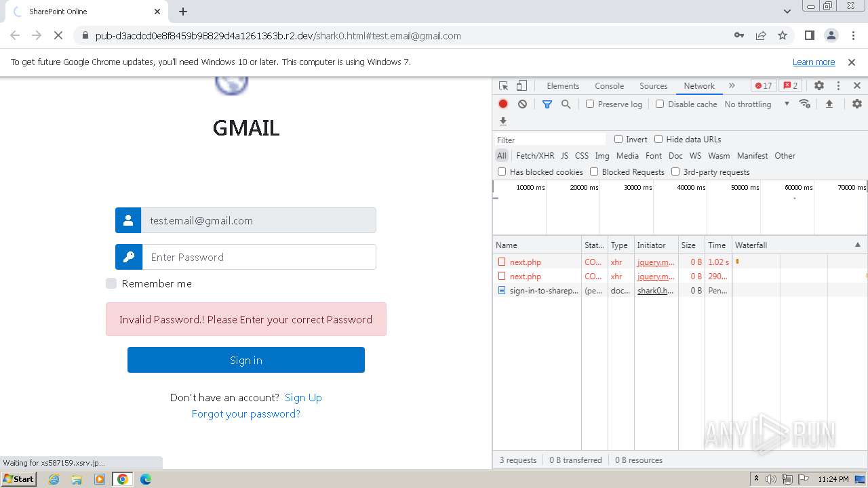Screen dimensions: 868x488
Task: Close the DevTools panel
Action: (x=857, y=86)
